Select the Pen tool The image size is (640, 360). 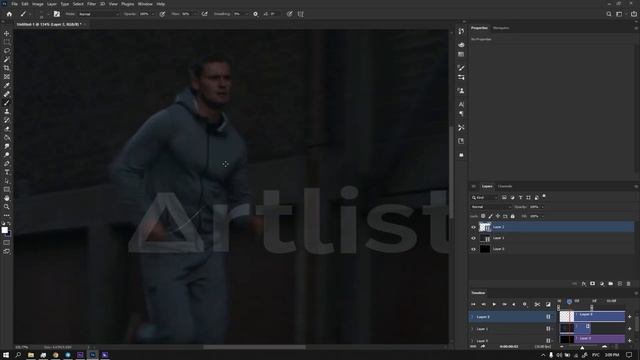point(7,164)
